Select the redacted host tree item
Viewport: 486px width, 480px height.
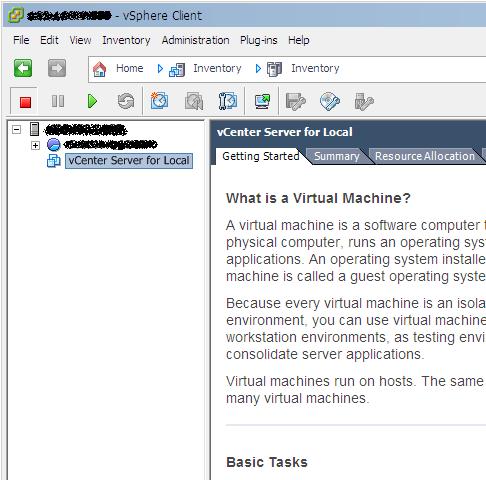point(86,130)
